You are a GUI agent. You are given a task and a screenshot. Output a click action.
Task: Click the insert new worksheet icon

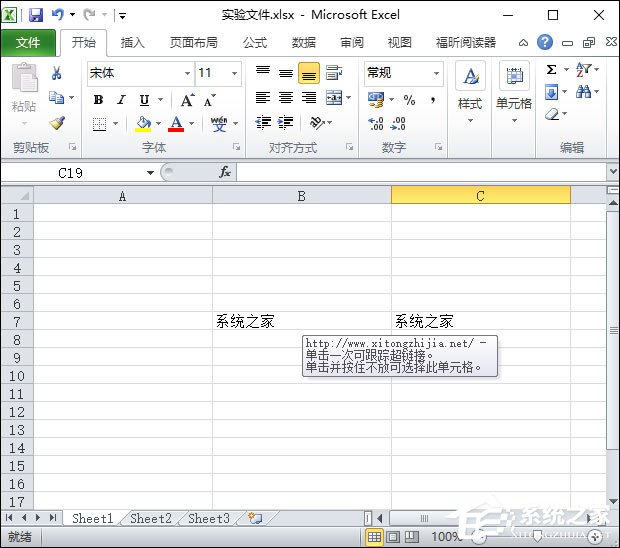(x=256, y=518)
